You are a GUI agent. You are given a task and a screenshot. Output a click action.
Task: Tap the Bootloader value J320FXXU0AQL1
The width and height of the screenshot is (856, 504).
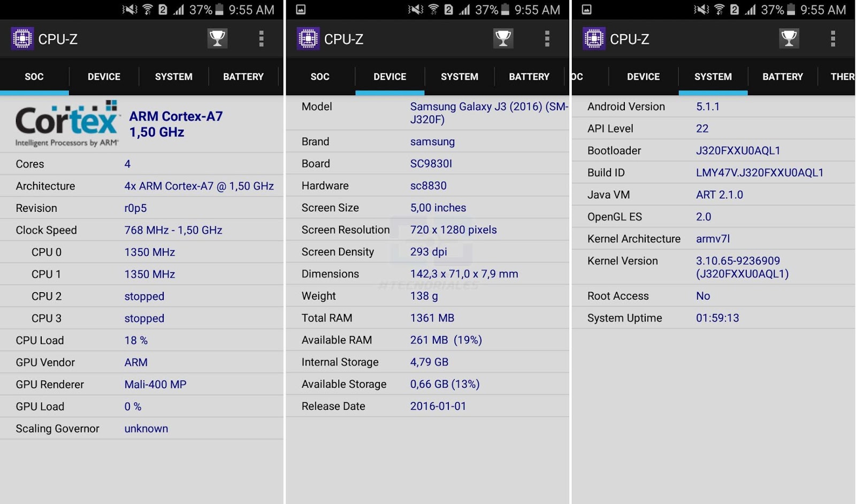738,150
